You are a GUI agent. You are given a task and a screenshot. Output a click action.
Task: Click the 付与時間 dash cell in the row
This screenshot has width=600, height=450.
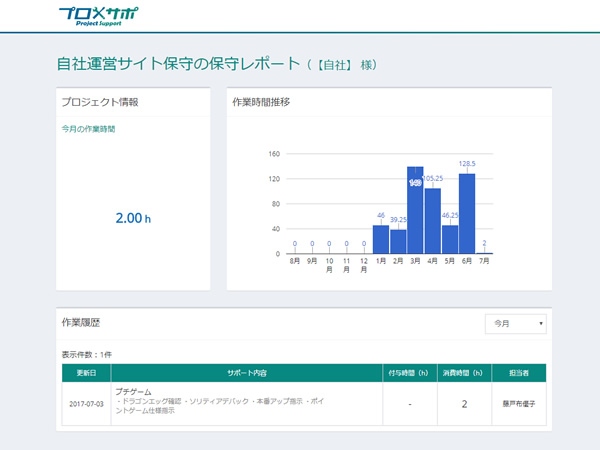pos(410,404)
